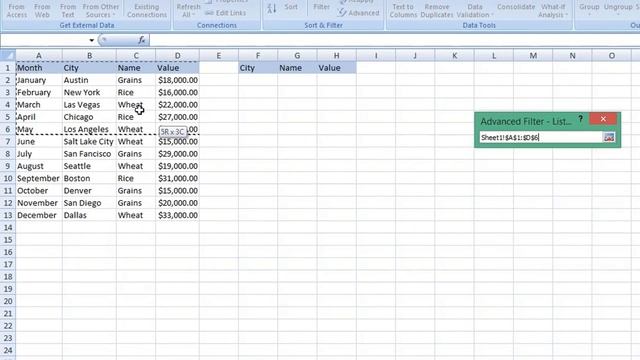Click the cell containing September

tap(39, 178)
